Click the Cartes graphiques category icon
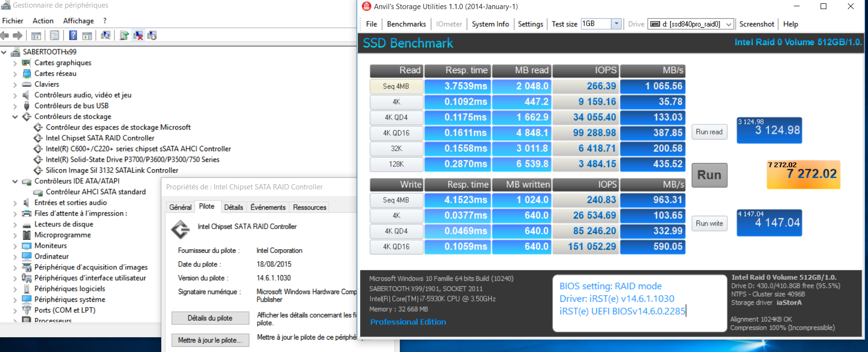The image size is (868, 352). (27, 63)
